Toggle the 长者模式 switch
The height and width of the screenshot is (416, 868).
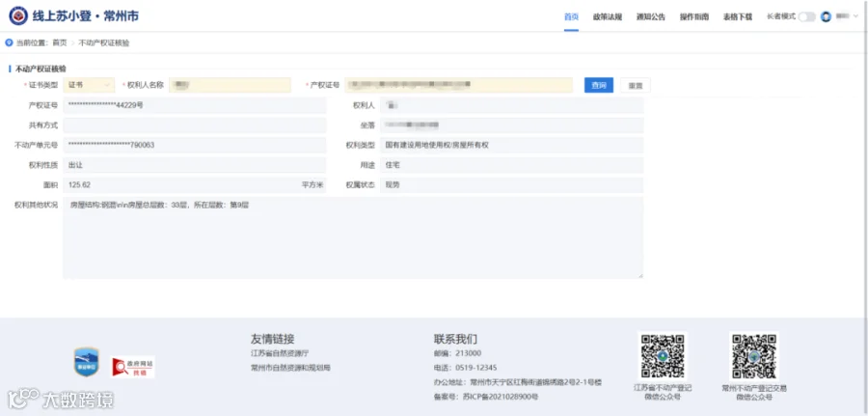click(806, 16)
